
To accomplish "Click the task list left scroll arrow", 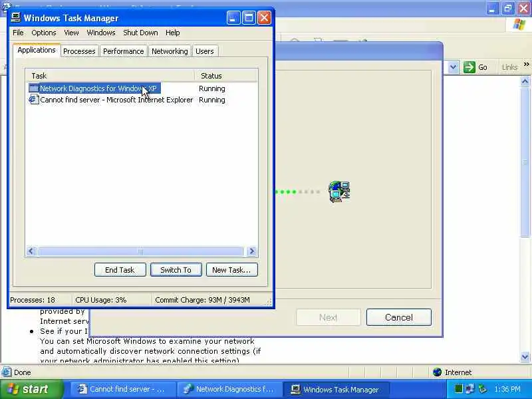I will tap(31, 251).
